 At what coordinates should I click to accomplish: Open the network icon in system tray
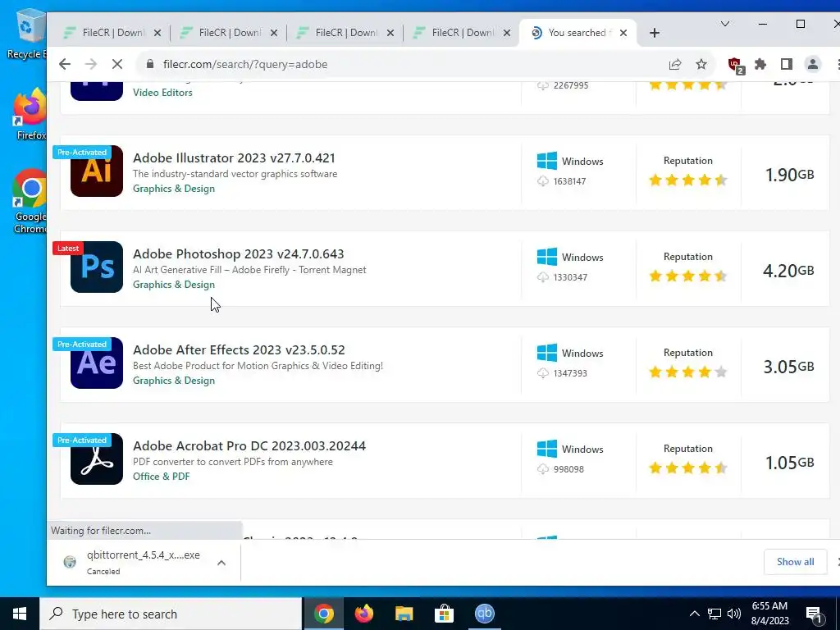point(714,614)
